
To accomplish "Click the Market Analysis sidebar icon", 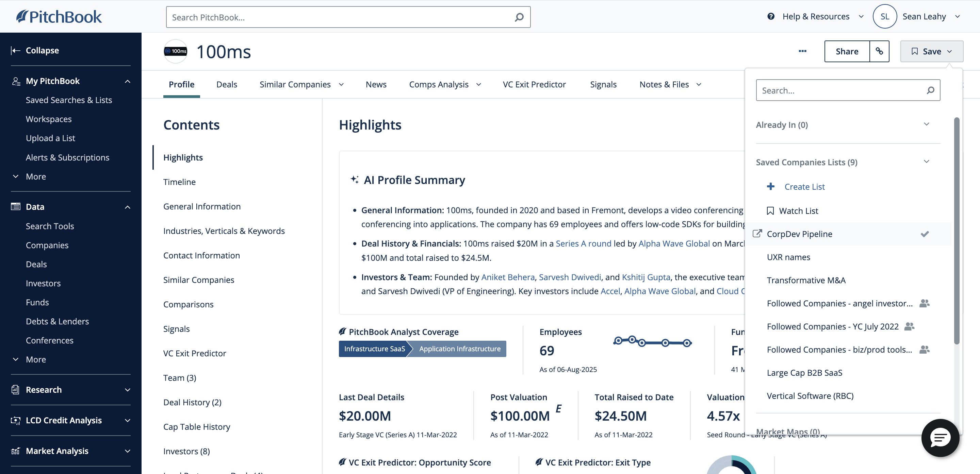I will (x=15, y=451).
